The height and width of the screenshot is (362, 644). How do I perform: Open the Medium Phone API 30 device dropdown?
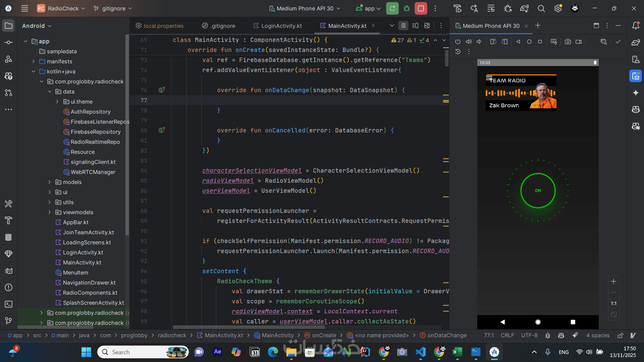click(305, 8)
